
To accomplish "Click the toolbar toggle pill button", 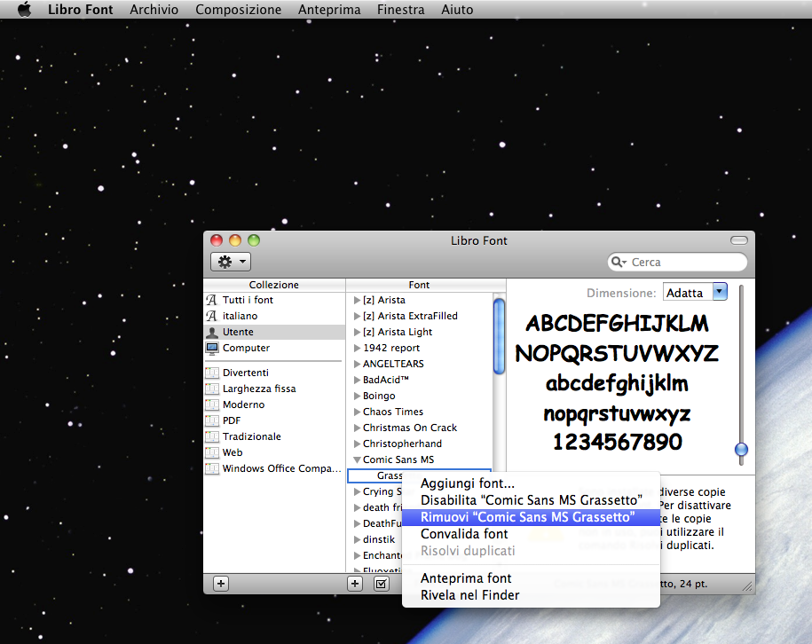I will pyautogui.click(x=739, y=240).
